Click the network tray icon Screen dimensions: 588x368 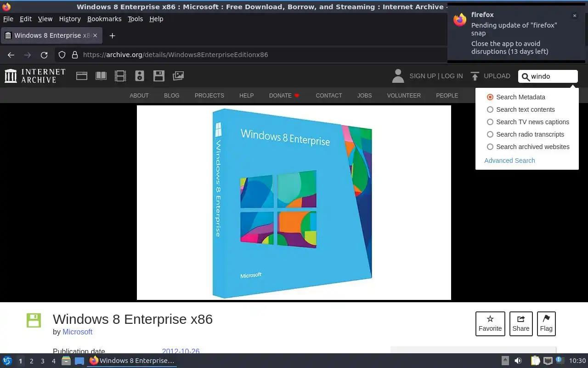pyautogui.click(x=548, y=361)
